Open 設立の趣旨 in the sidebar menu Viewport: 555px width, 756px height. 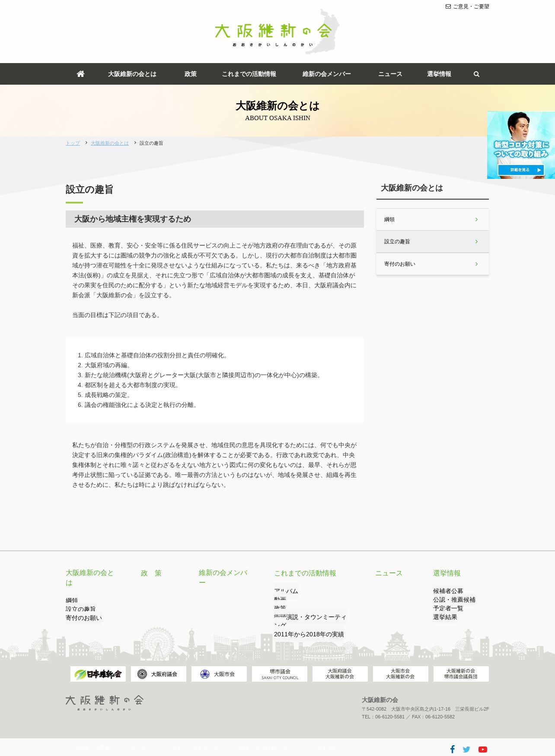(x=433, y=241)
